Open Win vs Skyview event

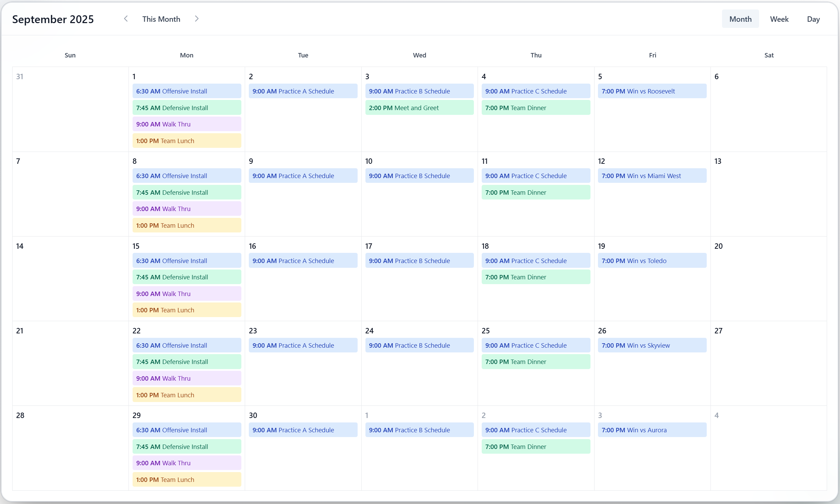click(652, 345)
